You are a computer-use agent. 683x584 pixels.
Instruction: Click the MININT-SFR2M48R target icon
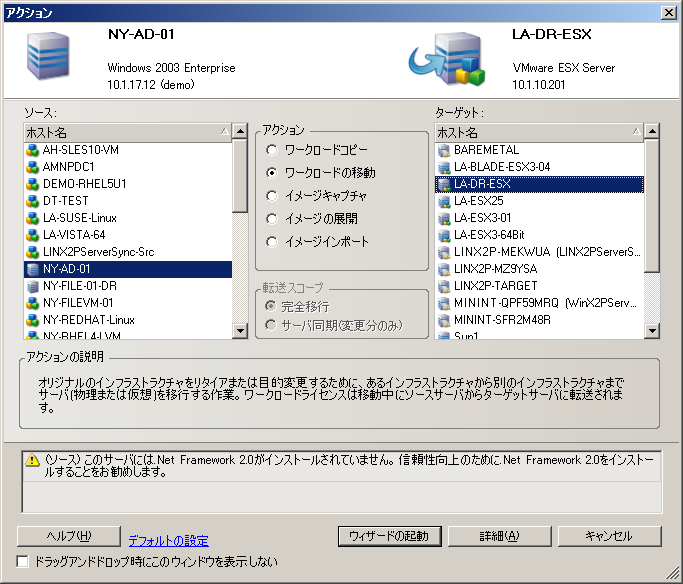point(443,320)
